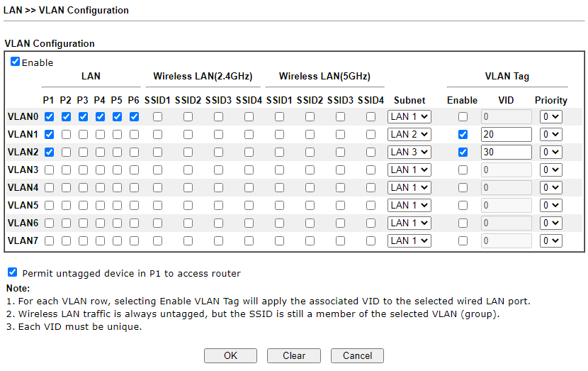588x371 pixels.
Task: Open VLAN2 Subnet dropdown showing LAN 3
Action: [409, 152]
